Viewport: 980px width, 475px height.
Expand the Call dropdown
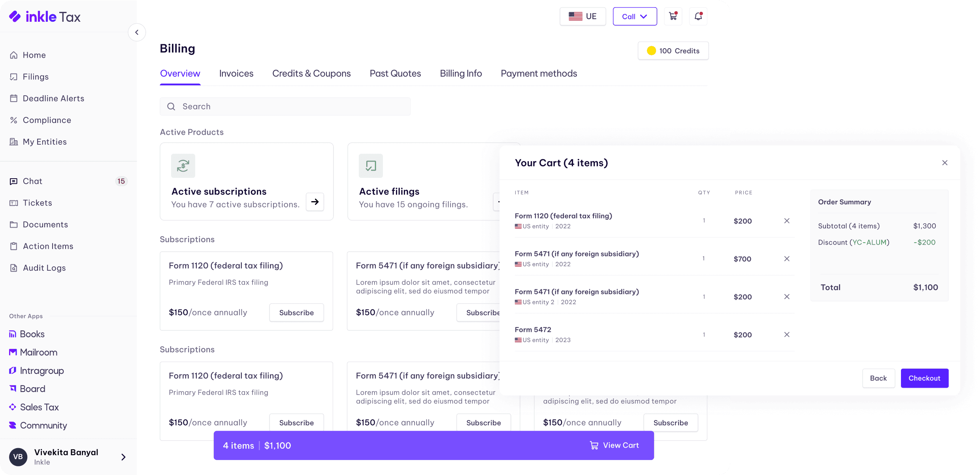pos(635,17)
